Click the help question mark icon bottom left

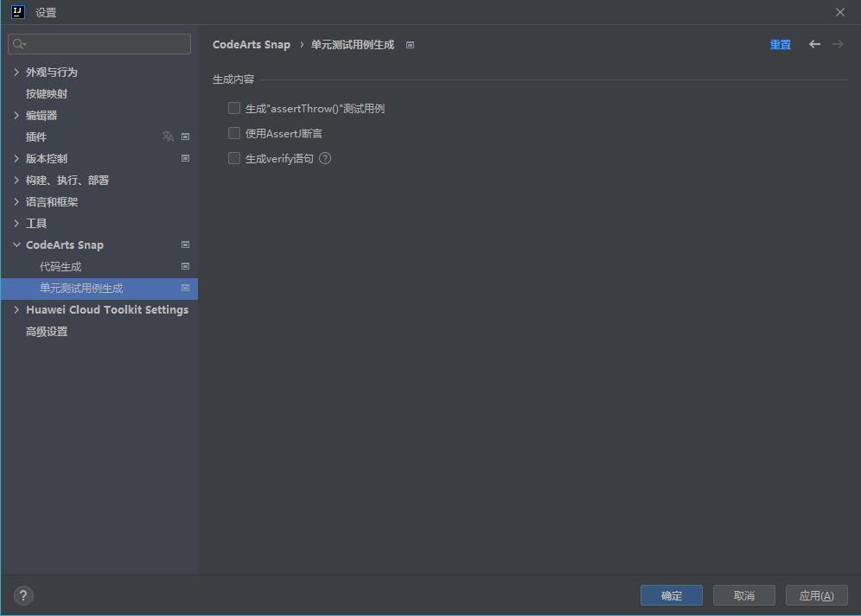[22, 595]
